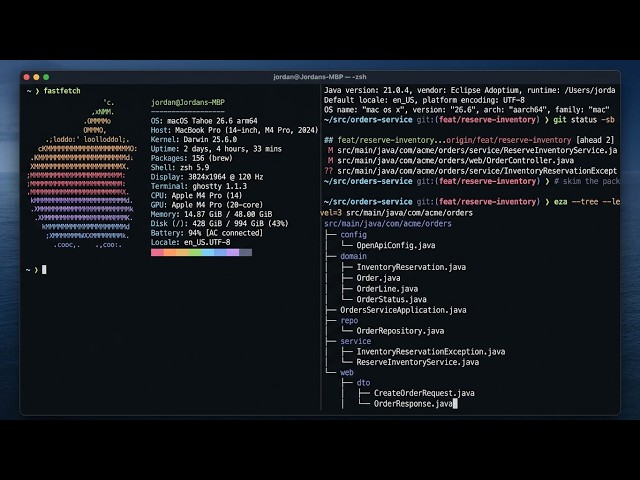Image resolution: width=640 pixels, height=480 pixels.
Task: Click the green color block in palette
Action: [195, 253]
